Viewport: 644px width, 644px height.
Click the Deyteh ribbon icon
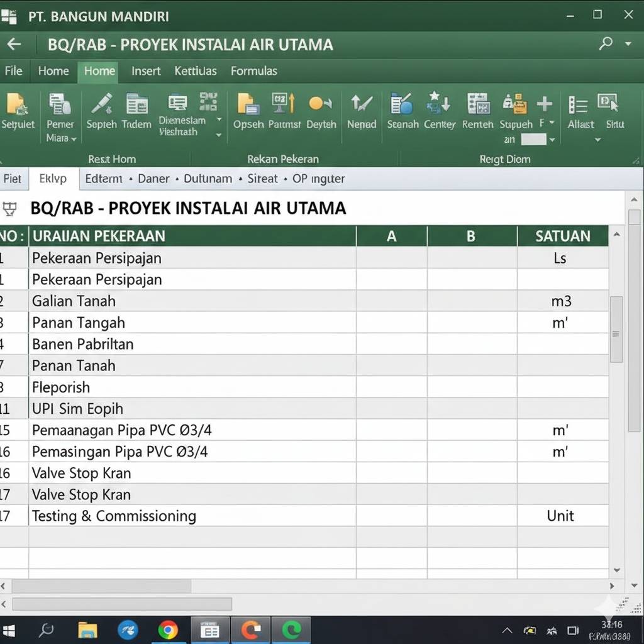tap(321, 104)
